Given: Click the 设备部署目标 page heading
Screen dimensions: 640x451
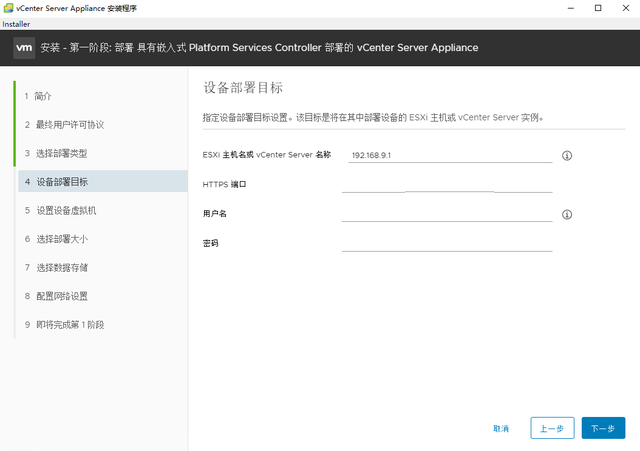Looking at the screenshot, I should 243,88.
